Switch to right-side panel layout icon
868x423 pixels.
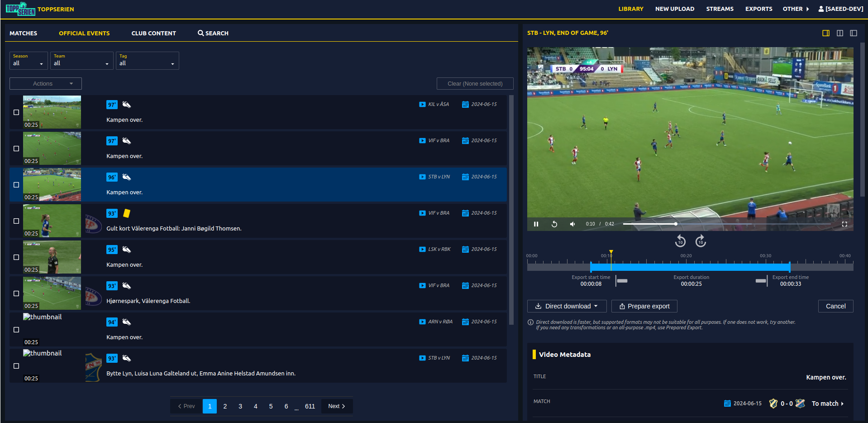pyautogui.click(x=826, y=33)
